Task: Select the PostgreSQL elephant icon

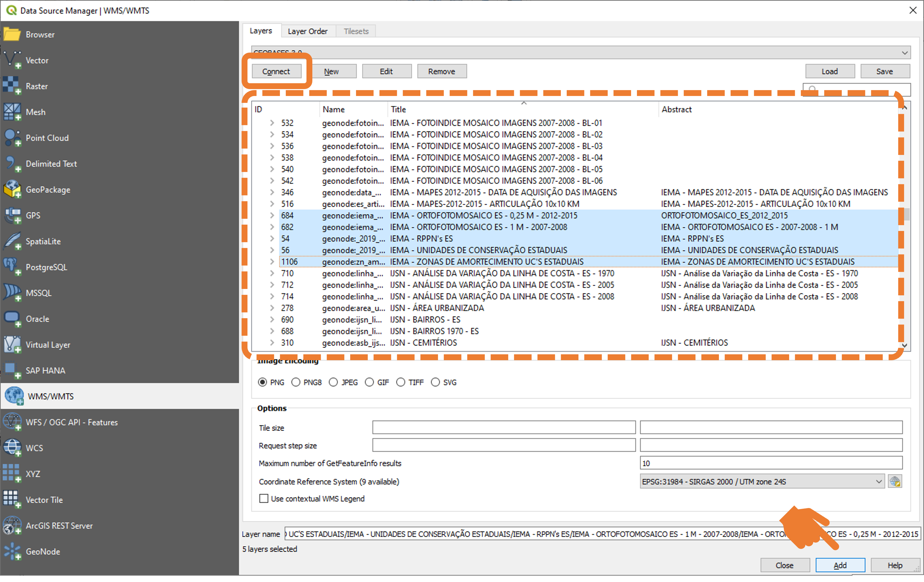Action: 12,267
